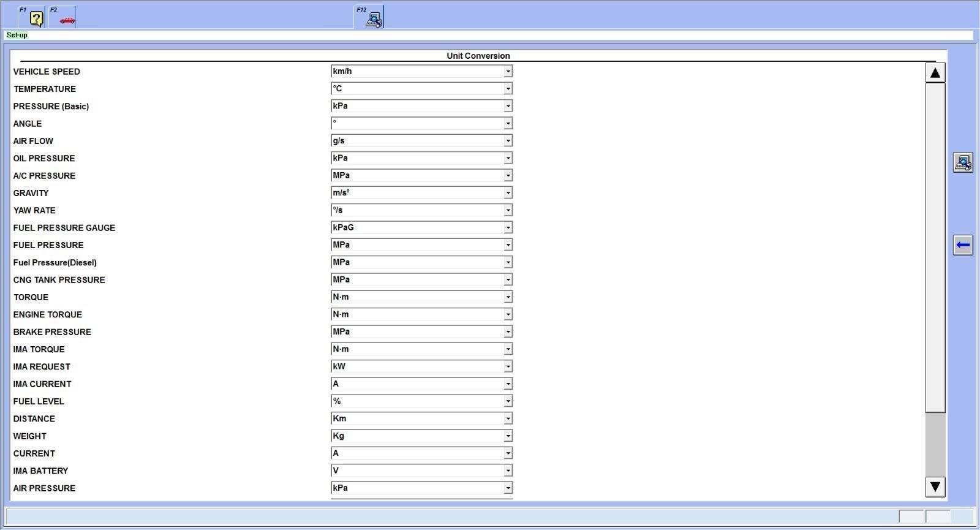This screenshot has width=980, height=530.
Task: Click the FUEL LEVEL label
Action: tap(39, 401)
